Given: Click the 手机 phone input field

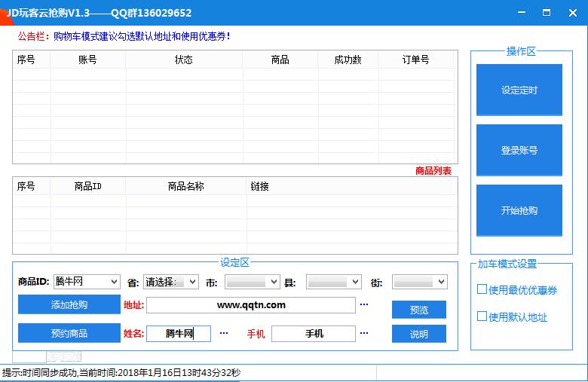Looking at the screenshot, I should [x=313, y=333].
